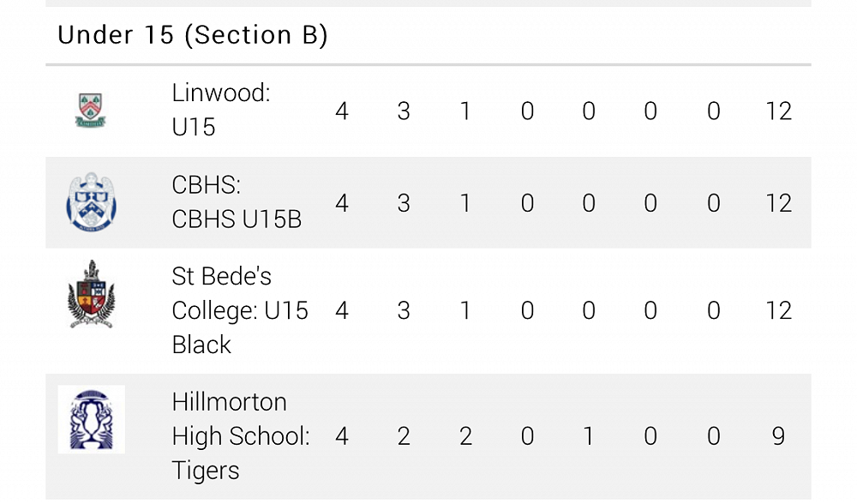Click the 4 games played in Linwood's row
The image size is (857, 504).
pos(342,111)
